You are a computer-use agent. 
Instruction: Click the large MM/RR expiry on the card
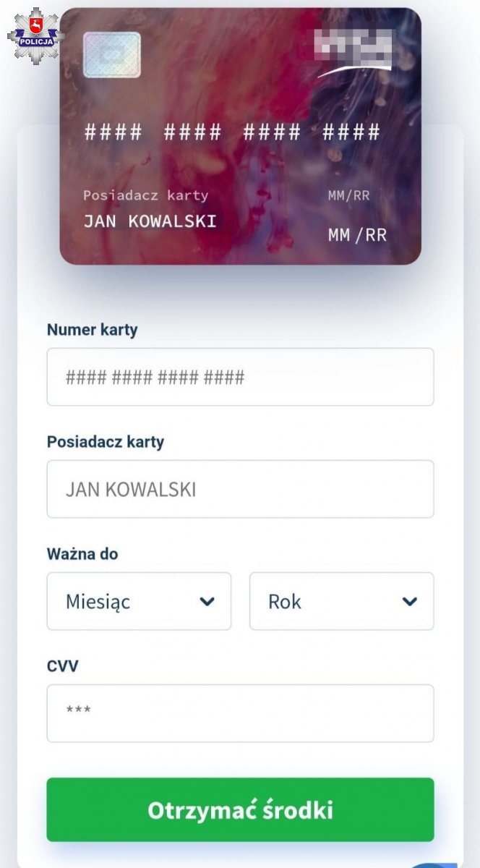(x=357, y=235)
